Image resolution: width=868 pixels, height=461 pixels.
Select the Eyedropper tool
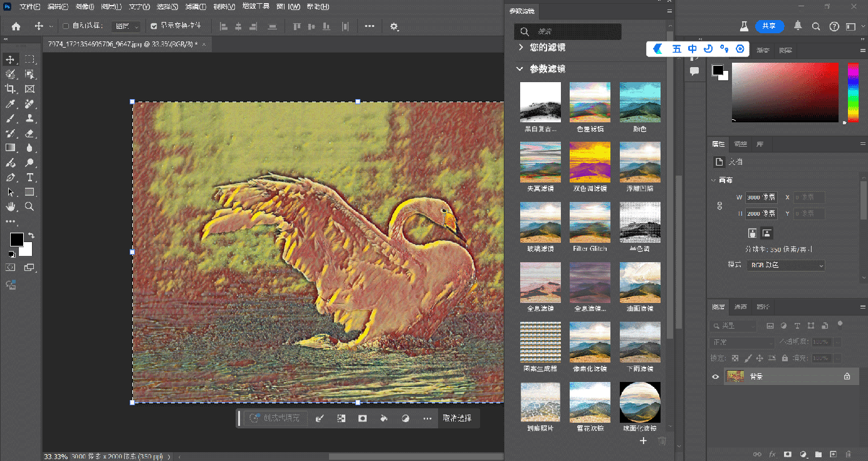tap(10, 103)
